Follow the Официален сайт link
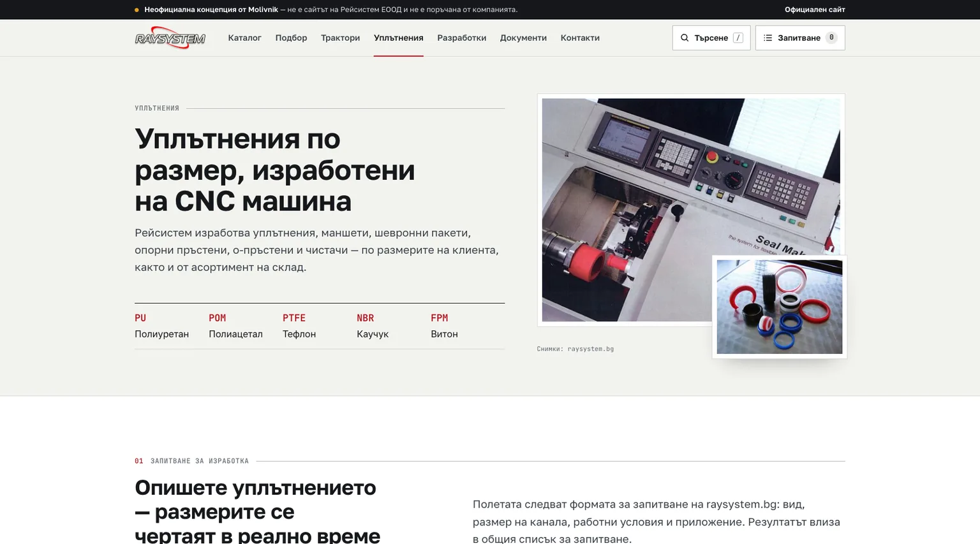 (x=815, y=10)
